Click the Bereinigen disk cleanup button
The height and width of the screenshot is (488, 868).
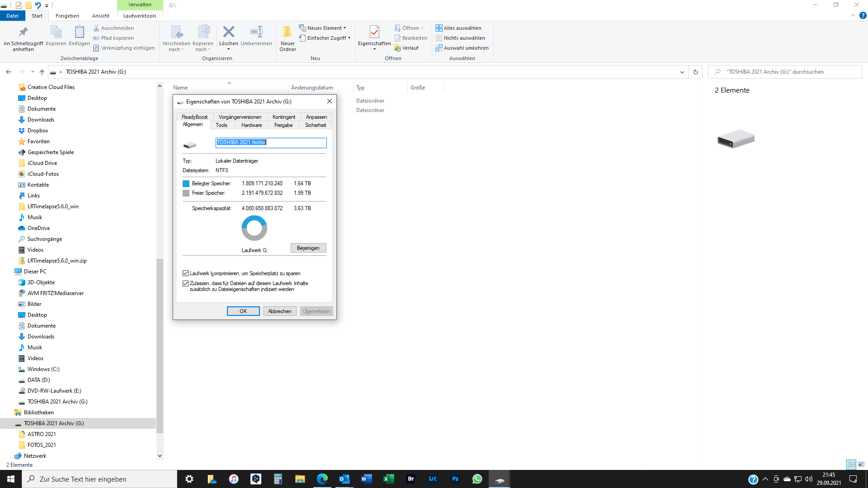point(308,248)
